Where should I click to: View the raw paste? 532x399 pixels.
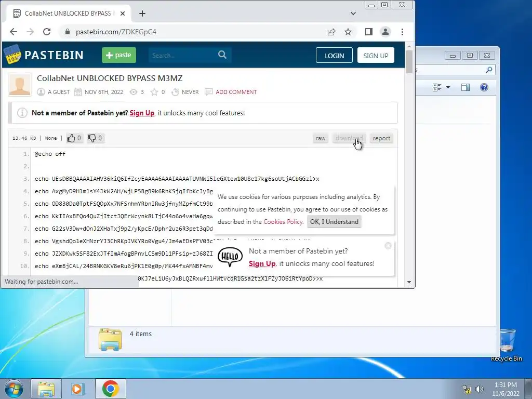[x=320, y=138]
